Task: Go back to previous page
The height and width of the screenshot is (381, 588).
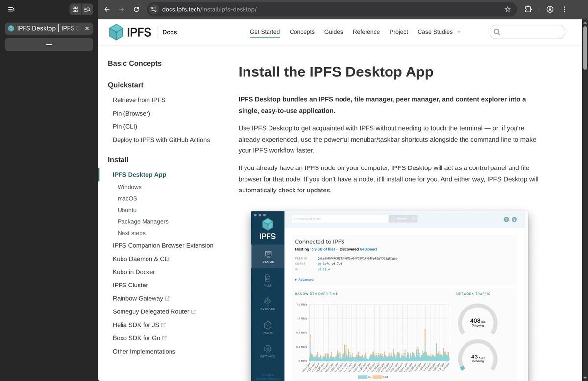Action: (x=107, y=9)
